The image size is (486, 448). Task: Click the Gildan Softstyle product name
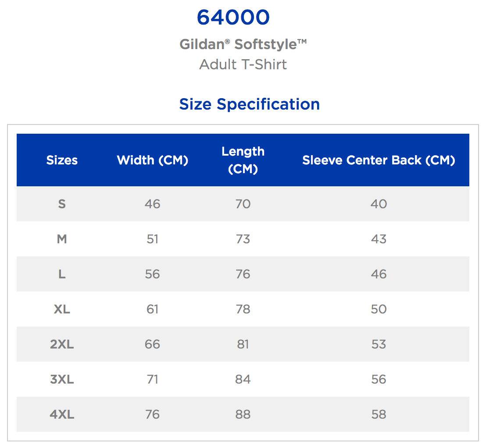pyautogui.click(x=243, y=44)
